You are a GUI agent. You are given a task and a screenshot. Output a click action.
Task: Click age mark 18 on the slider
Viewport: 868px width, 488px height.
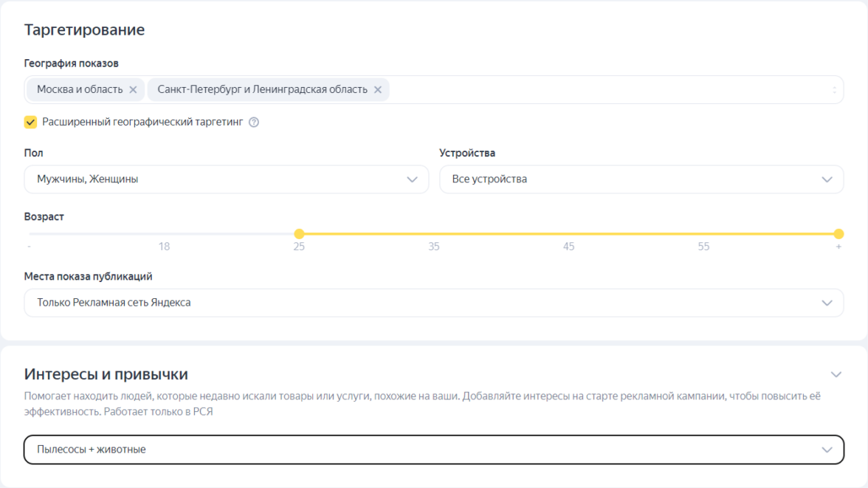[164, 247]
